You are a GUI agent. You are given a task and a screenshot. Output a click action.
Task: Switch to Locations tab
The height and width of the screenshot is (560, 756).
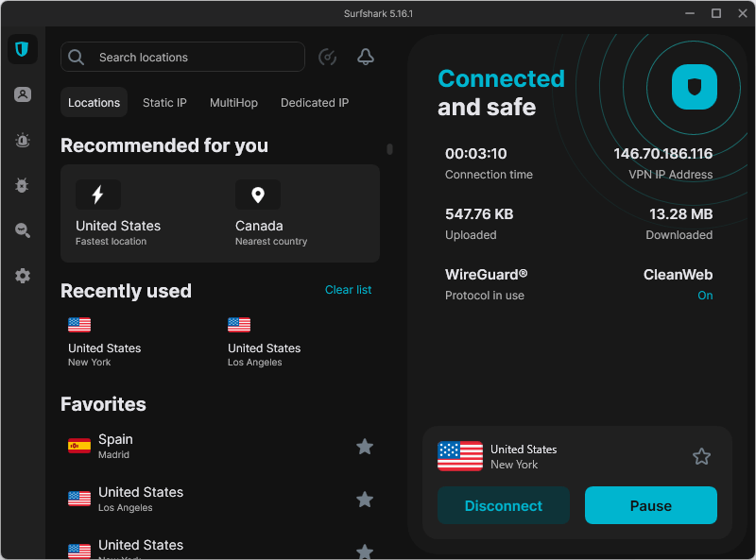(94, 102)
